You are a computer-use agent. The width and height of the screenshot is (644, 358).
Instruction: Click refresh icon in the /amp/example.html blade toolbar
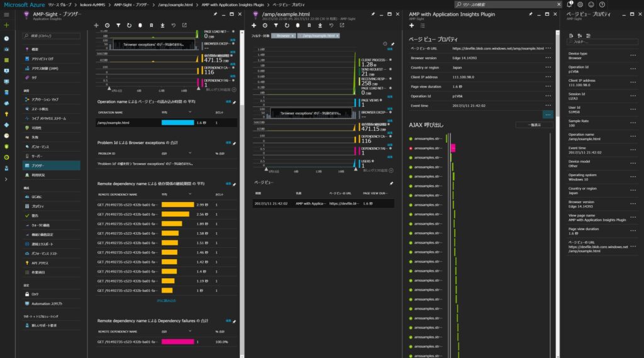point(287,25)
